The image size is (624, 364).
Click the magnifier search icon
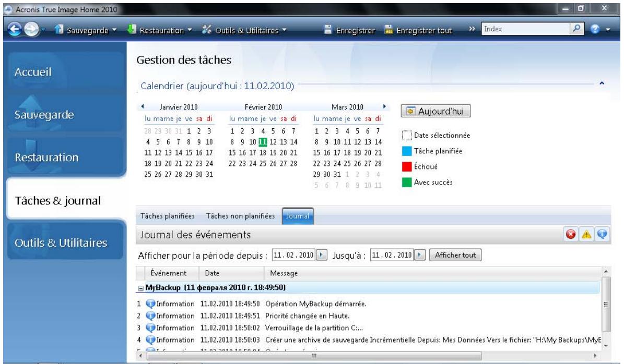[x=576, y=29]
